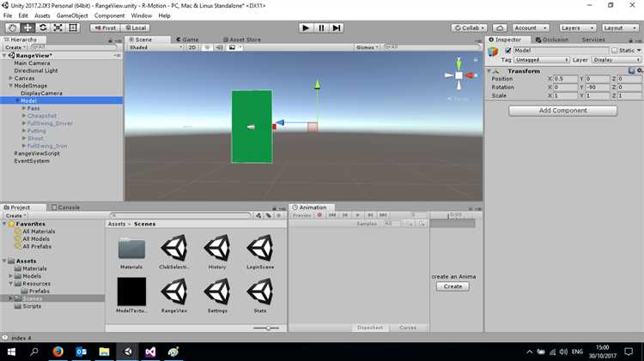
Task: Expand the Pass child object
Action: (24, 108)
